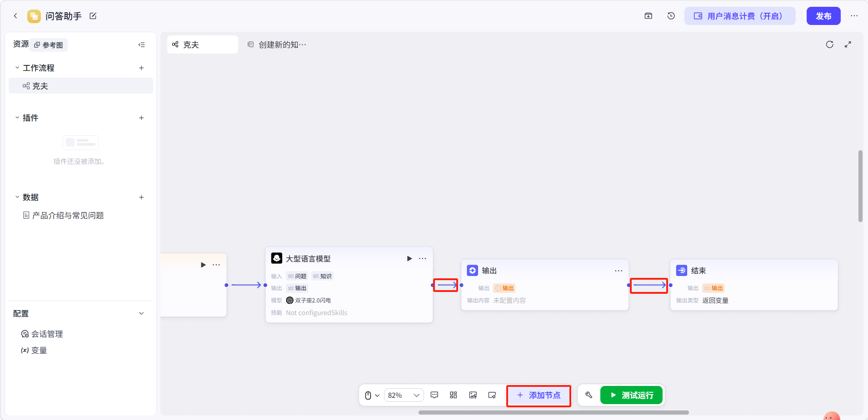Image resolution: width=868 pixels, height=420 pixels.
Task: Click the 知识 input parameter tag
Action: tap(322, 276)
